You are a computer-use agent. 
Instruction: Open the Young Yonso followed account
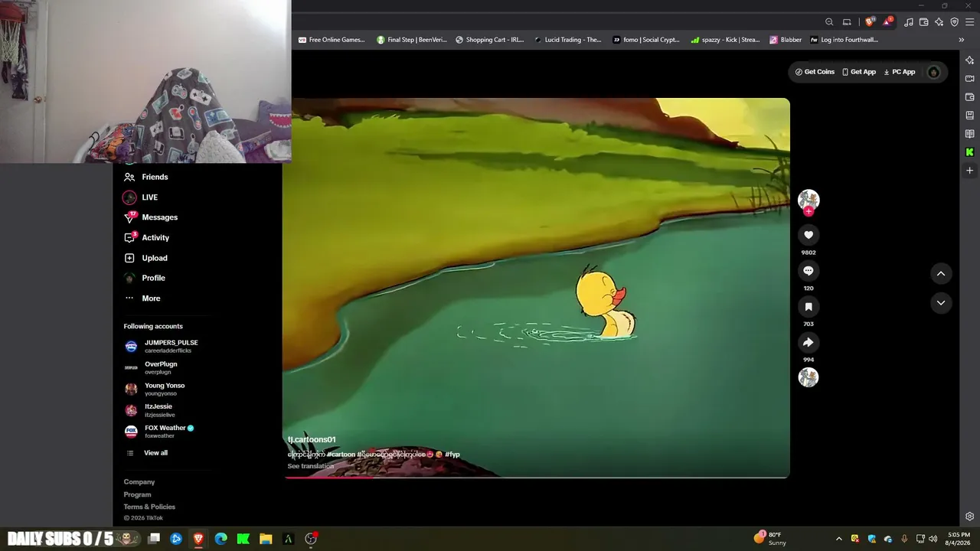click(155, 389)
